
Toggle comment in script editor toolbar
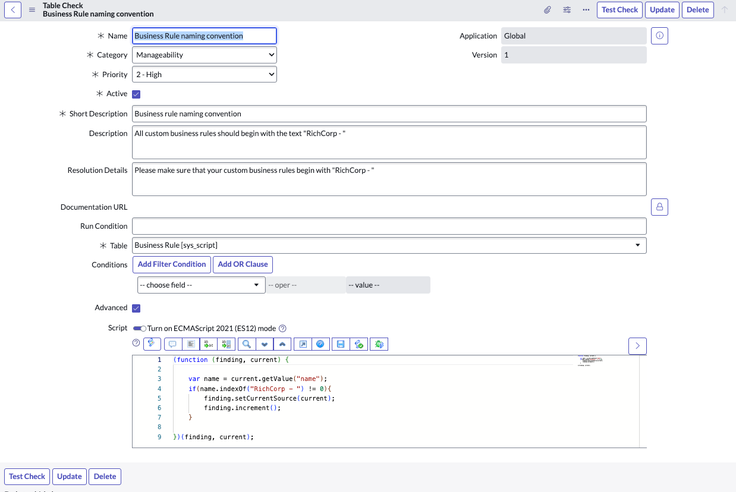tap(172, 344)
